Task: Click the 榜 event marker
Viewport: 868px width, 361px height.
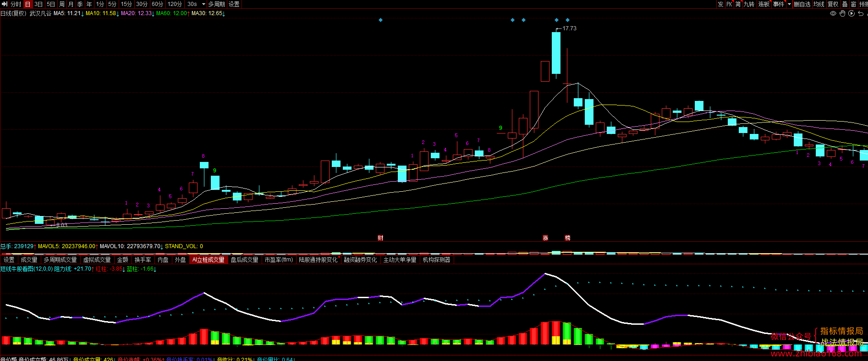Action: [x=567, y=238]
